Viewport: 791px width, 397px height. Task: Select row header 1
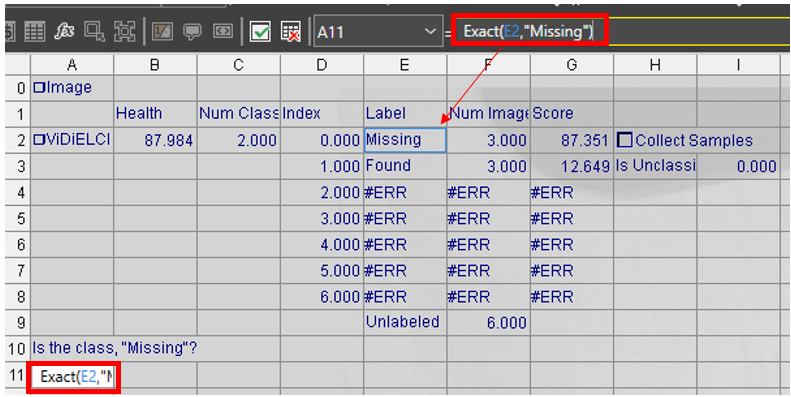tap(18, 115)
